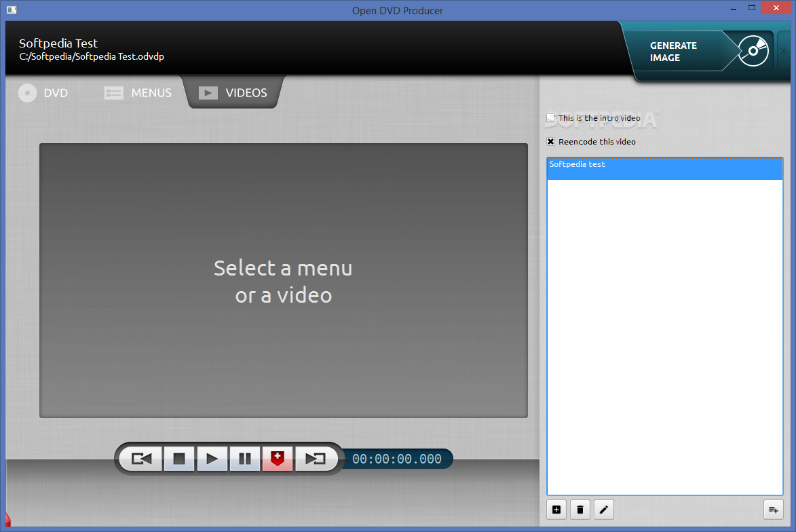Click the 'Softpedia Test' project title
The image size is (796, 532).
tap(58, 43)
